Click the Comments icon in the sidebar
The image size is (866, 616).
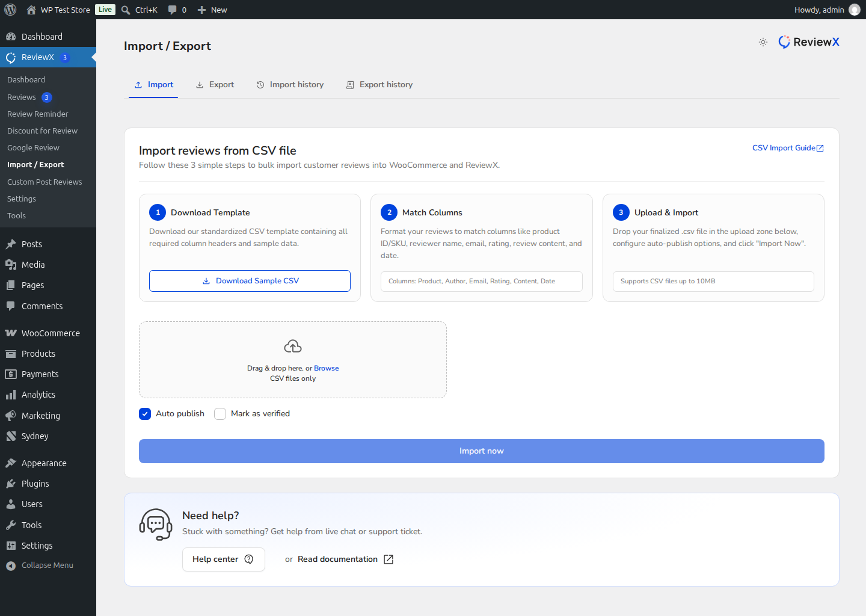pos(11,306)
